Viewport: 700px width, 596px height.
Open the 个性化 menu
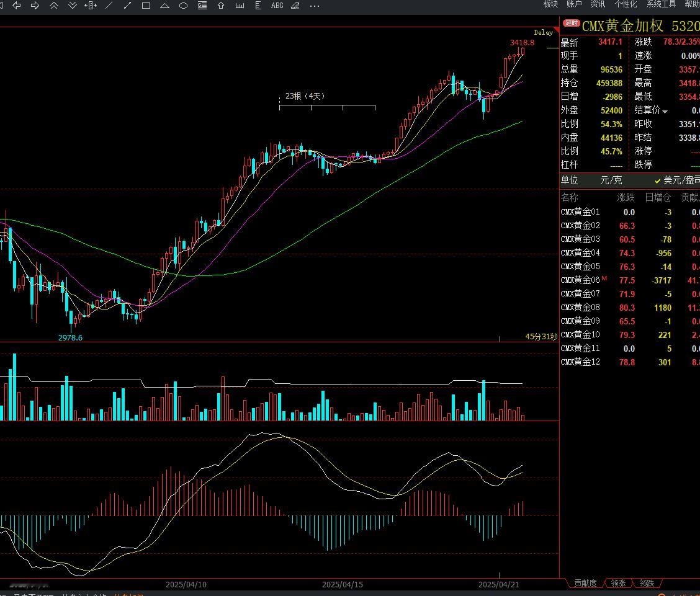(x=626, y=4)
